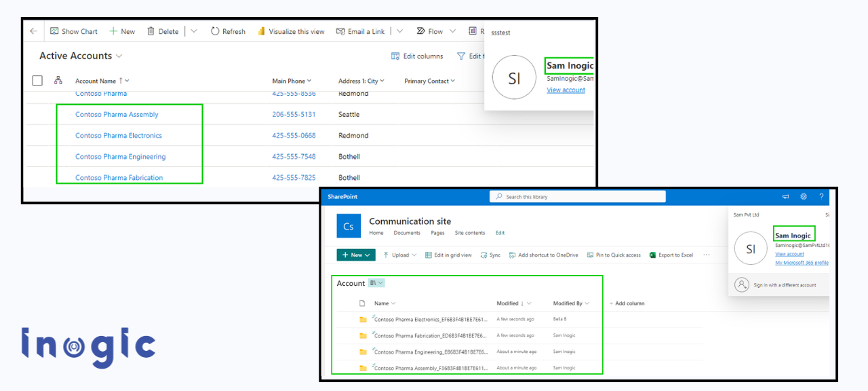Image resolution: width=868 pixels, height=391 pixels.
Task: Click the megaphone icon in SharePoint header
Action: [785, 197]
